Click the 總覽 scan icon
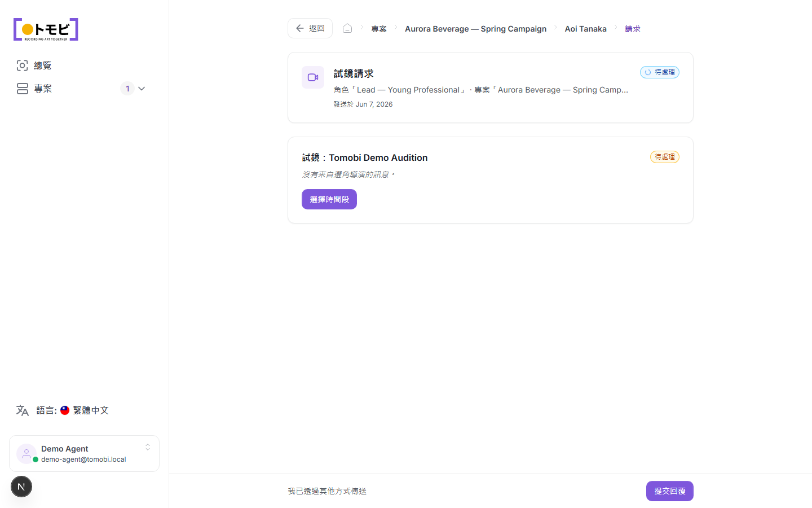Screen dimensions: 812x508 22,65
